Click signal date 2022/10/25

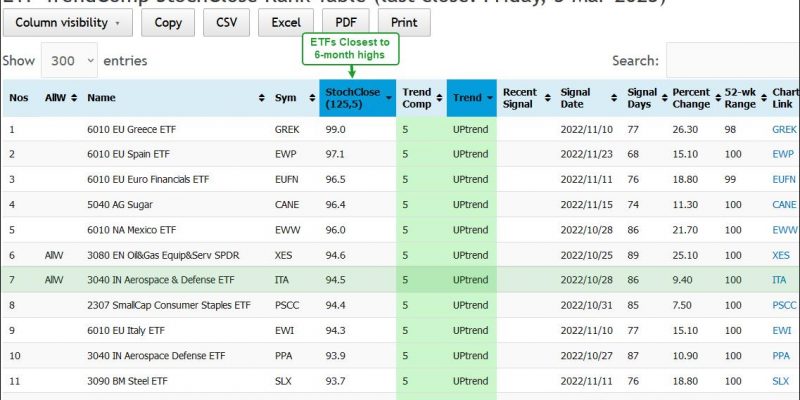[x=587, y=255]
